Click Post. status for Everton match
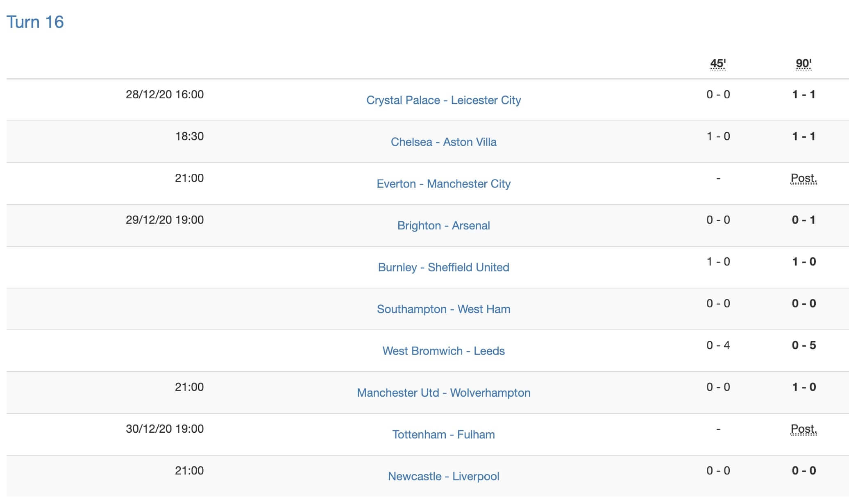Screen dimensions: 867x504 (x=803, y=178)
